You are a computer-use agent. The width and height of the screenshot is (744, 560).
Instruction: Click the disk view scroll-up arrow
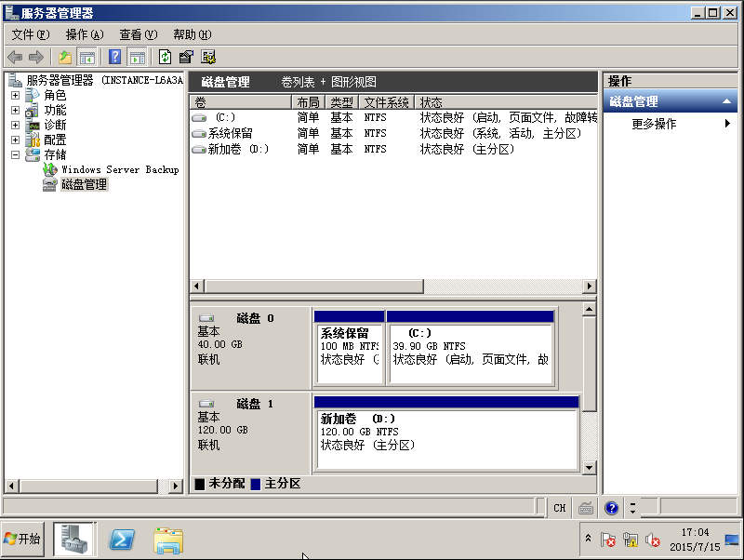pyautogui.click(x=589, y=310)
